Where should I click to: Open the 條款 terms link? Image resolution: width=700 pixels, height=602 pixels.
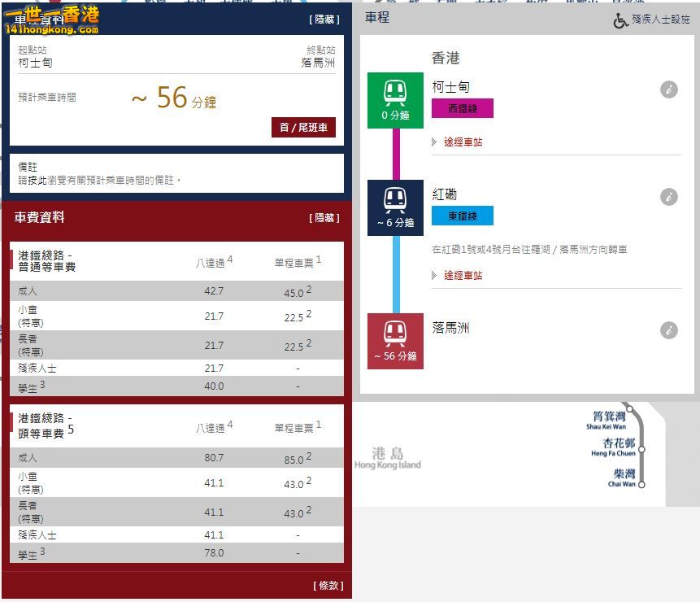[328, 586]
